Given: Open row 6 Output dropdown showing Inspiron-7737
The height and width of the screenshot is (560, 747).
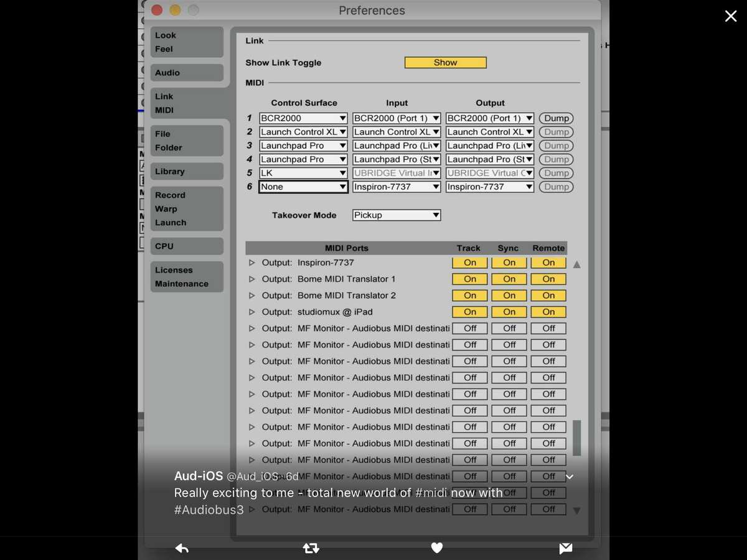Looking at the screenshot, I should (490, 187).
